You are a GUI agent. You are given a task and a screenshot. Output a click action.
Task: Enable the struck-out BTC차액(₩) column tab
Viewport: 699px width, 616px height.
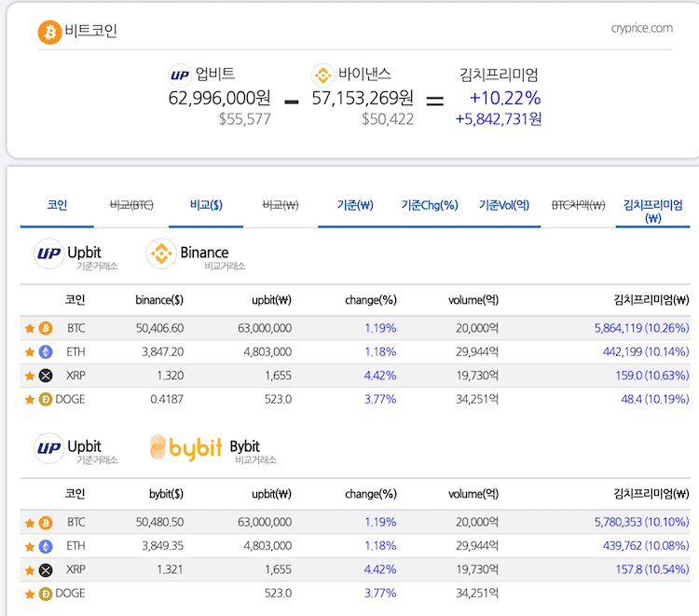[578, 205]
